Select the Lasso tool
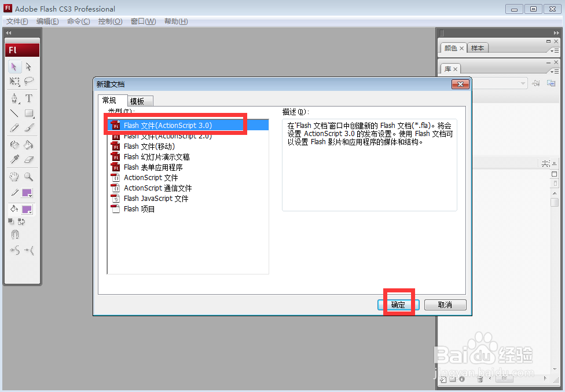This screenshot has width=565, height=392. (29, 82)
